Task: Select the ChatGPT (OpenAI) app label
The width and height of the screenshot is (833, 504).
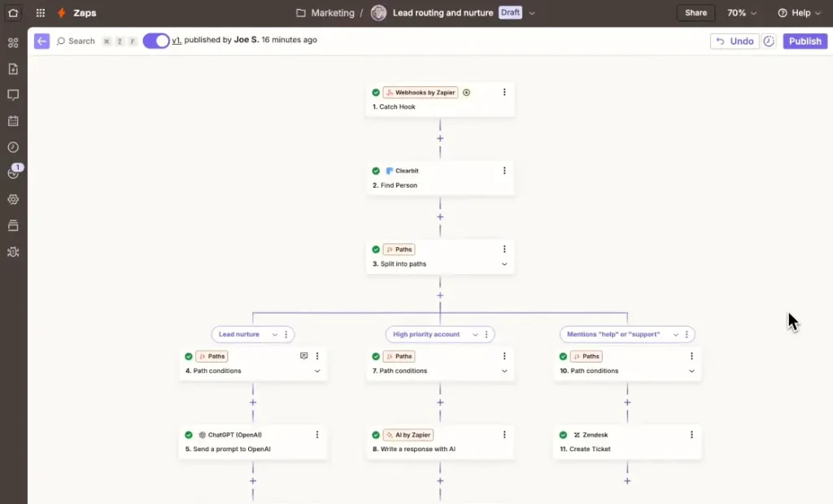Action: pyautogui.click(x=230, y=435)
